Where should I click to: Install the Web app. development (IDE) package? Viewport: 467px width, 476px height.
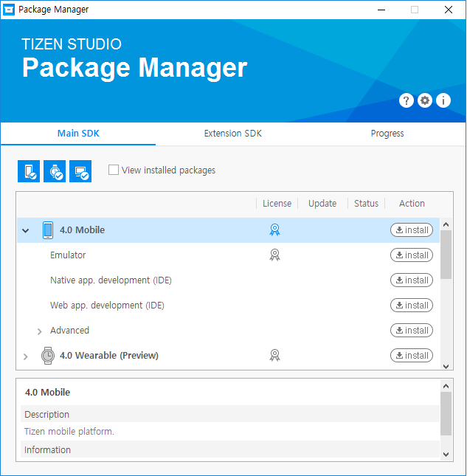coord(412,305)
